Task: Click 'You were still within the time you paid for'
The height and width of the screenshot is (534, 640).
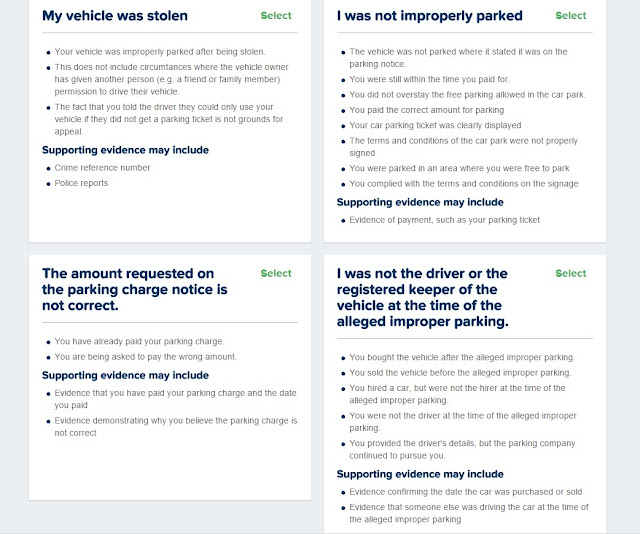Action: [429, 79]
